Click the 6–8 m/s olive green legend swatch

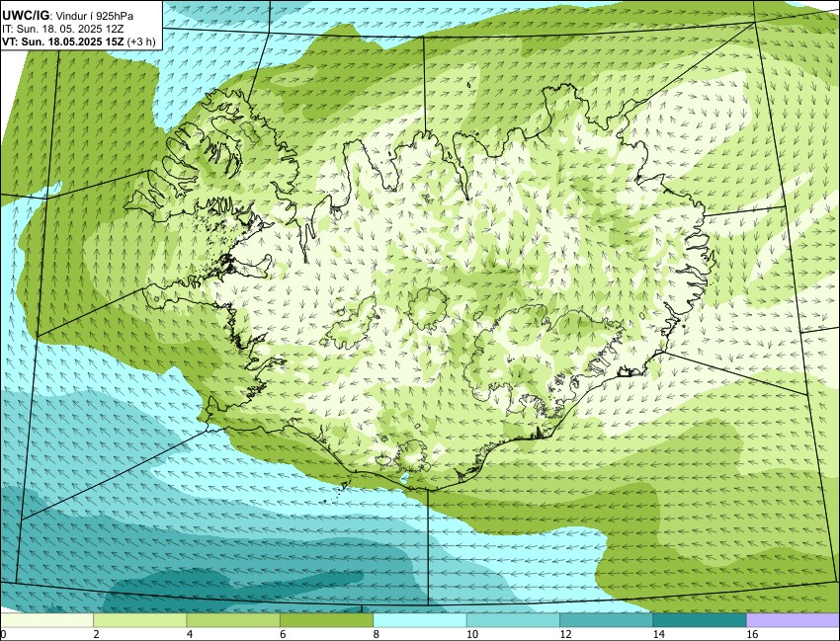point(326,620)
